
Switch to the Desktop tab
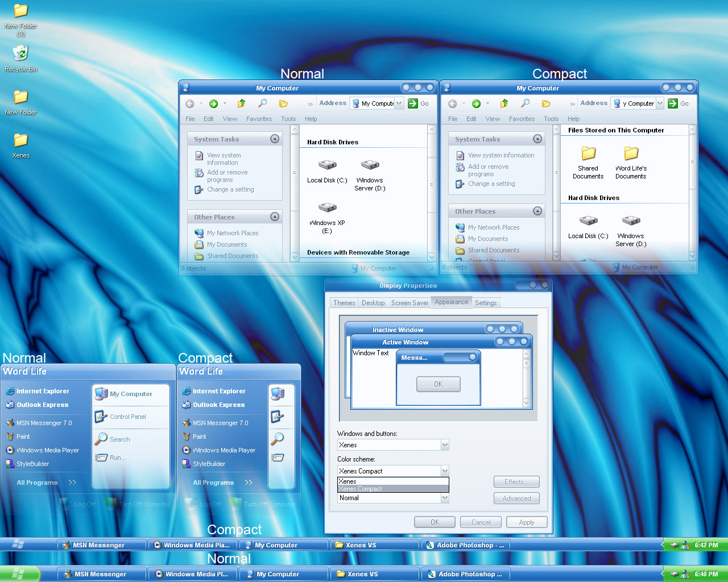coord(373,303)
